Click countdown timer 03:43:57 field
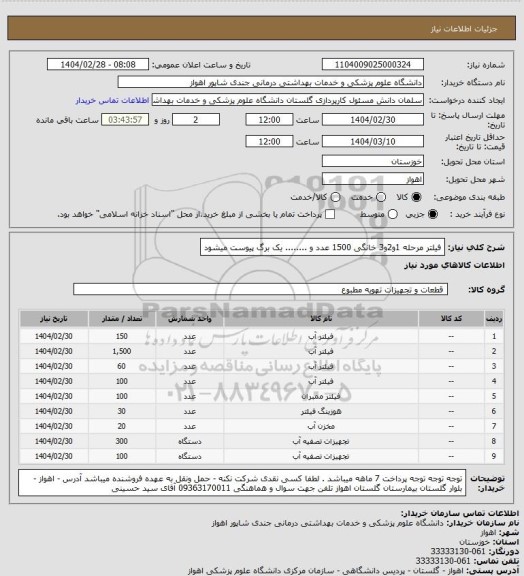This screenshot has height=576, width=524. coord(125,120)
